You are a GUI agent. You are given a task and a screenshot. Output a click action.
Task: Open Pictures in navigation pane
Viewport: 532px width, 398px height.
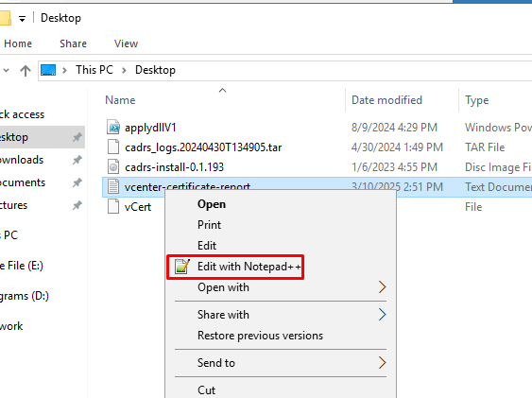(13, 205)
